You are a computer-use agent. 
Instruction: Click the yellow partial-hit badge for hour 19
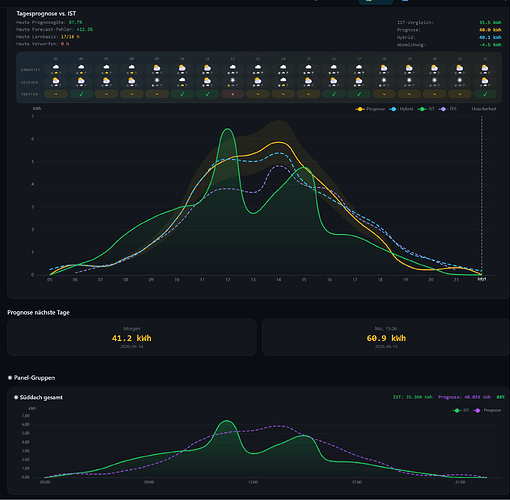409,94
